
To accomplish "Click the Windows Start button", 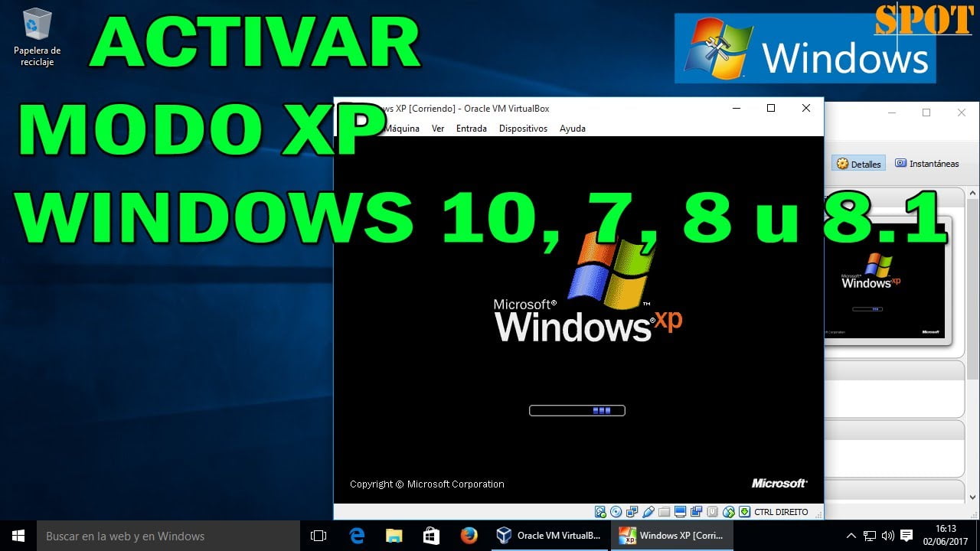I will click(17, 536).
